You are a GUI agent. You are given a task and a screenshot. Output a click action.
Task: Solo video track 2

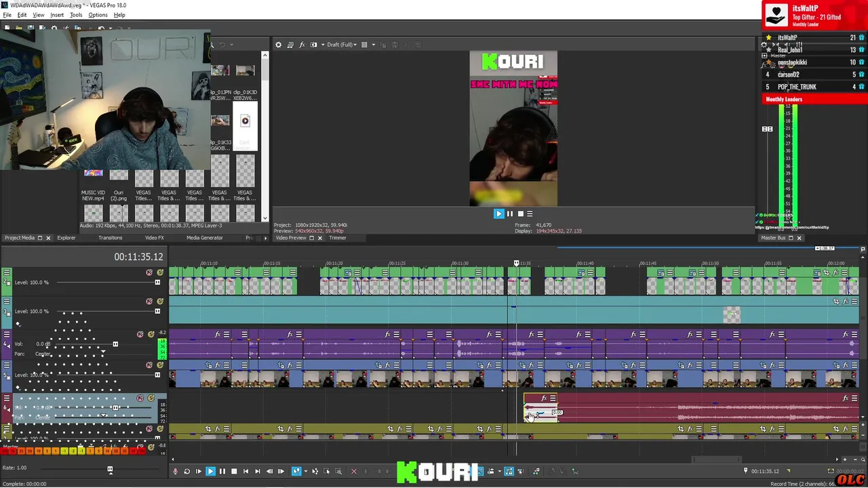[x=160, y=272]
